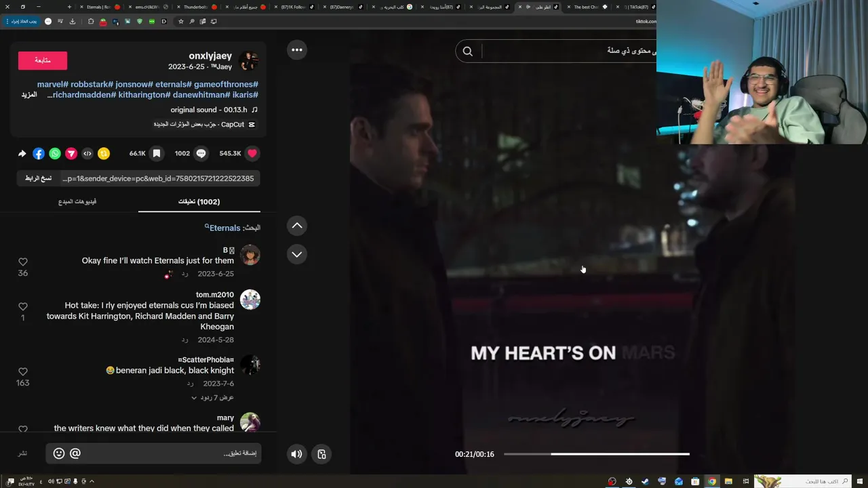Screen dimensions: 868x488
Task: Click the #gameofthrones hashtag
Action: (226, 84)
